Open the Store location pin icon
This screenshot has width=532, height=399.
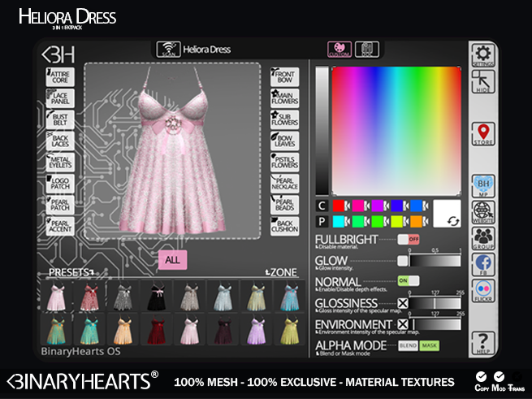483,134
